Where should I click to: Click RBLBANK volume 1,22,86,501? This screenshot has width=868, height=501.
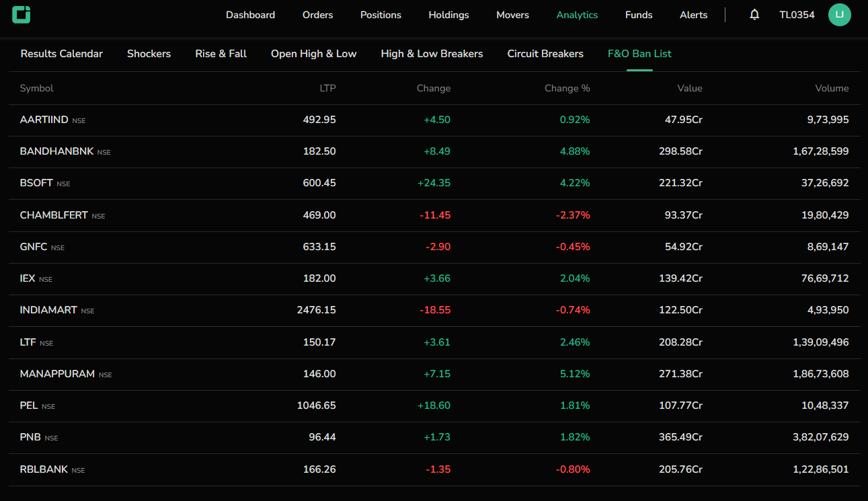click(x=821, y=469)
